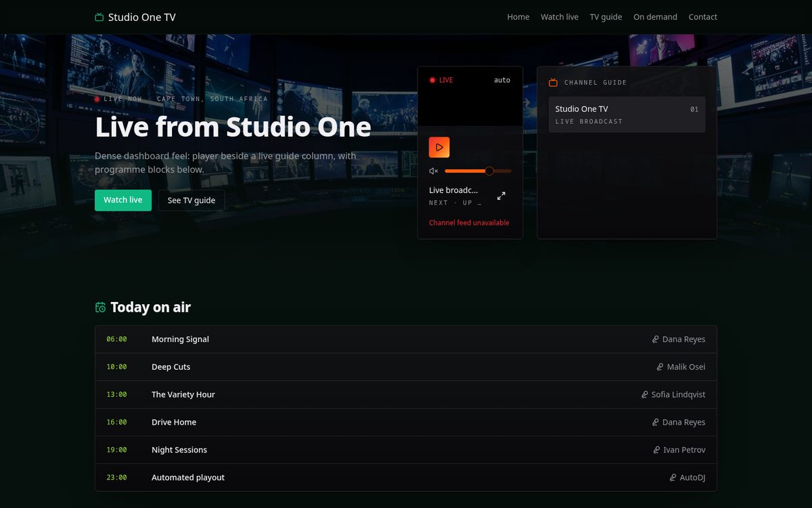The width and height of the screenshot is (812, 508).
Task: Click the Live from Studio One heading
Action: point(233,127)
